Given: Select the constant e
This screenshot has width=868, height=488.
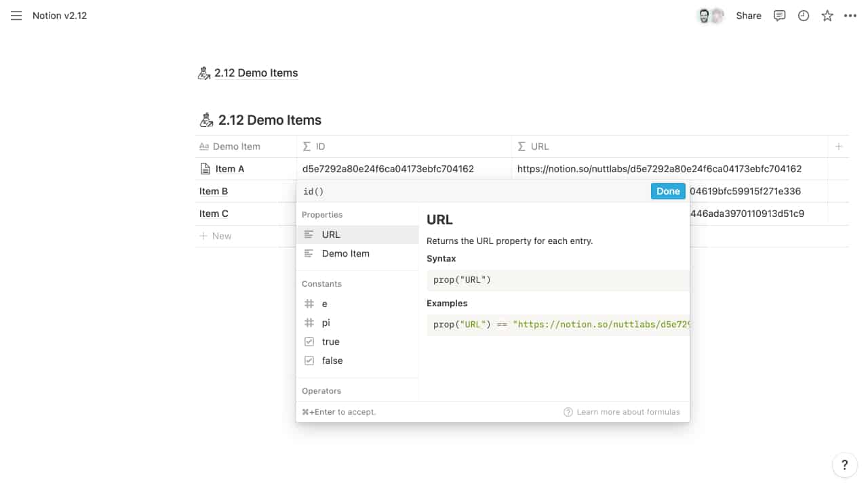Looking at the screenshot, I should 357,304.
